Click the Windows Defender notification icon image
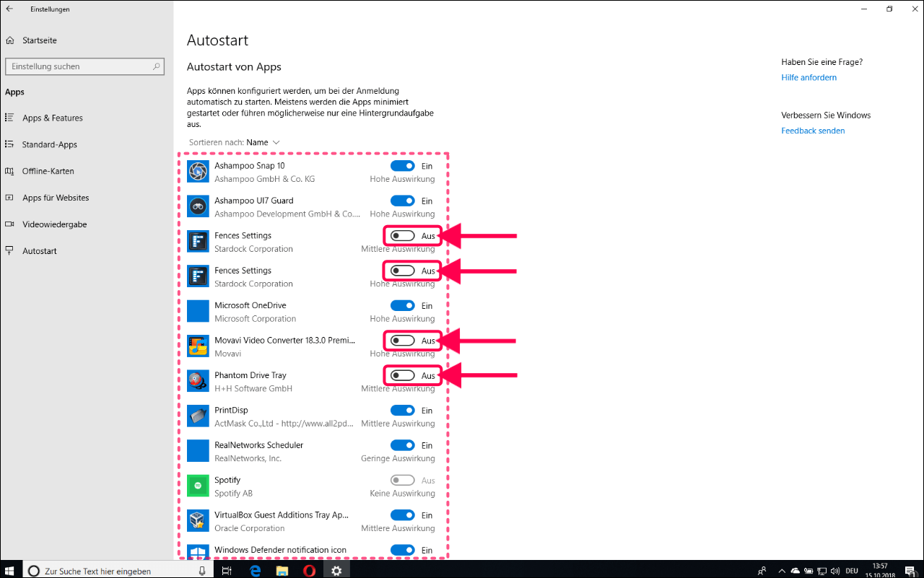The height and width of the screenshot is (578, 924). [x=198, y=552]
